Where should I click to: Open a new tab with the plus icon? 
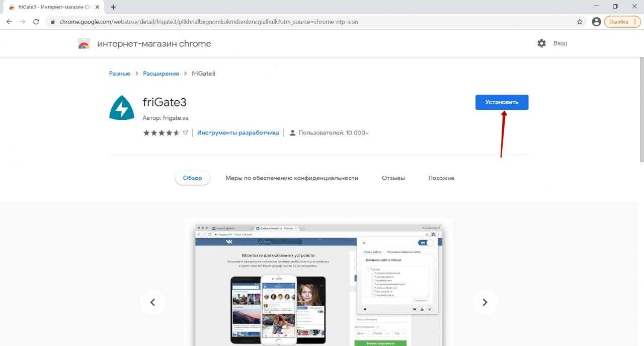tap(113, 7)
